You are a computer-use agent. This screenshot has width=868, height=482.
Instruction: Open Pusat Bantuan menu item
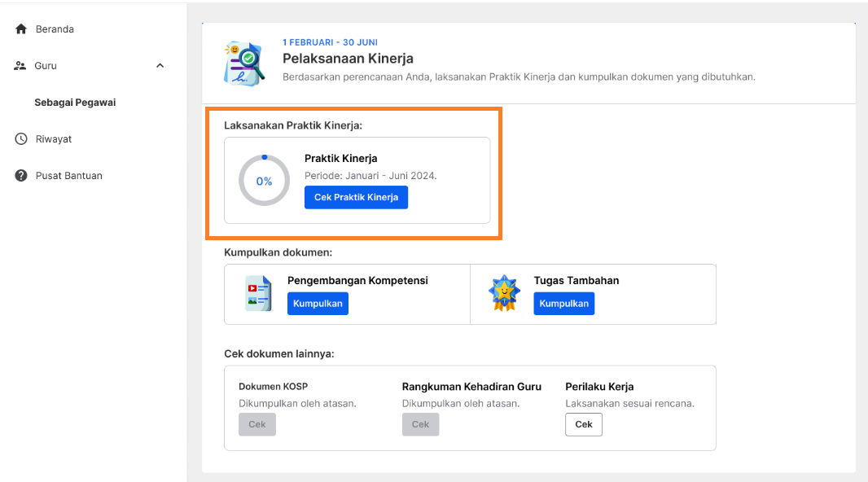point(69,175)
